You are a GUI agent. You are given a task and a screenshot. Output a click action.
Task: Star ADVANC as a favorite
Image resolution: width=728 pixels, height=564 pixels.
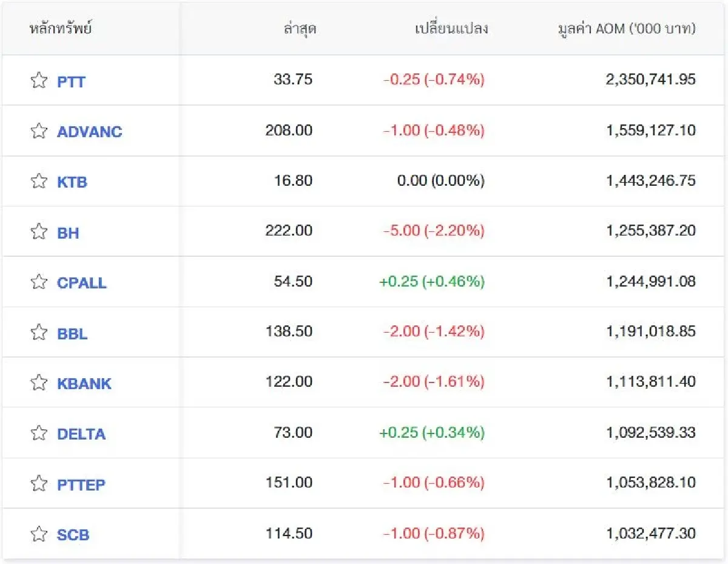(39, 131)
